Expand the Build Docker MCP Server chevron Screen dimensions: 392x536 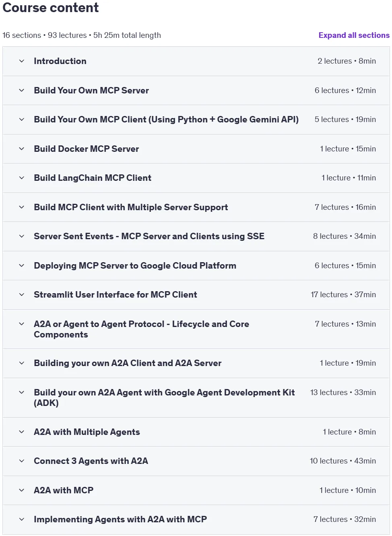tap(22, 149)
